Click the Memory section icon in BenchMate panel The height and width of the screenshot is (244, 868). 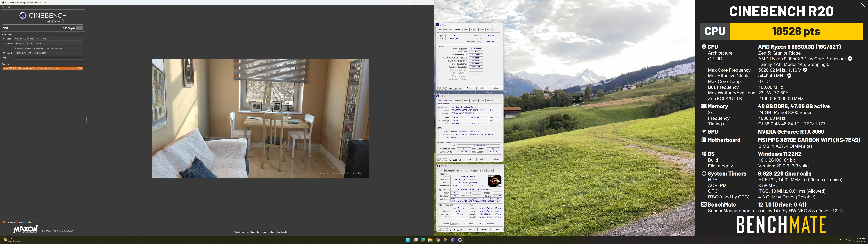(704, 106)
